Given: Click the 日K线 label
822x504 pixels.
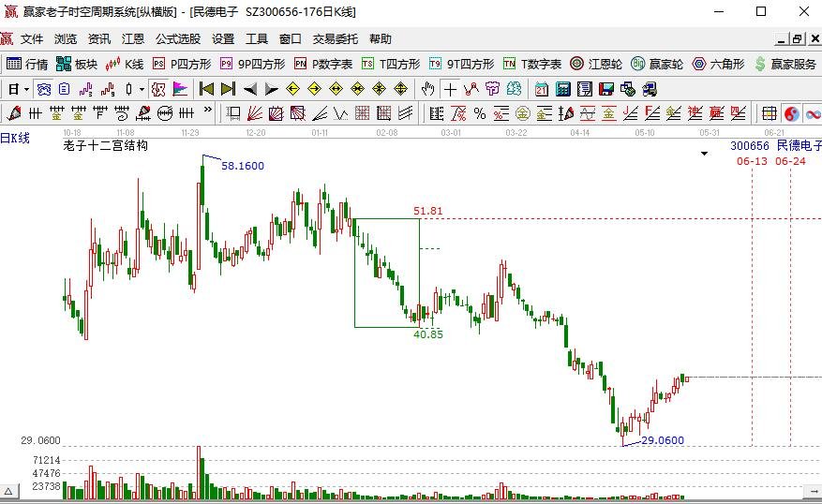Looking at the screenshot, I should click(15, 138).
